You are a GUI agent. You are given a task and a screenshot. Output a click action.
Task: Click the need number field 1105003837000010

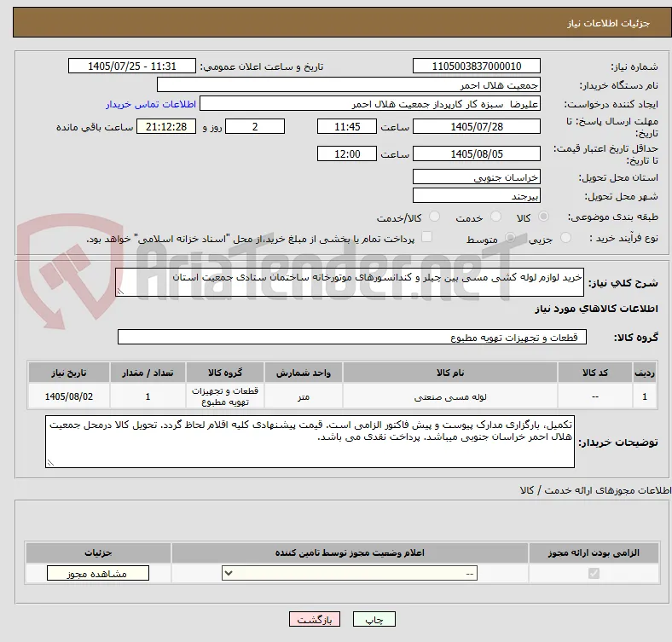(x=476, y=66)
